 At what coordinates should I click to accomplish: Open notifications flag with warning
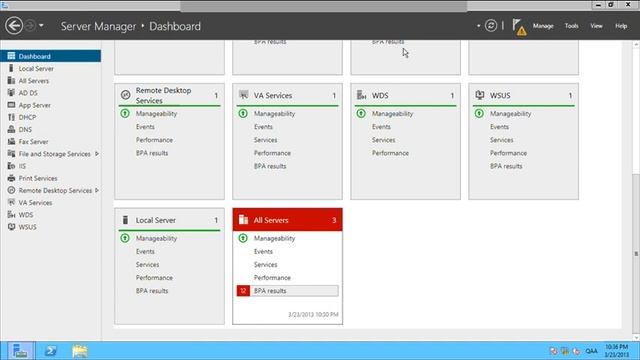(519, 27)
